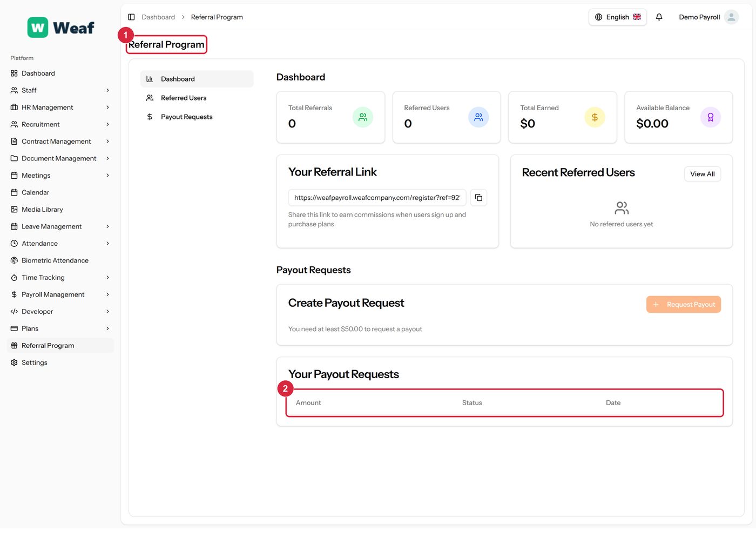Image resolution: width=756 pixels, height=551 pixels.
Task: Click the Total Earned card
Action: tap(562, 117)
